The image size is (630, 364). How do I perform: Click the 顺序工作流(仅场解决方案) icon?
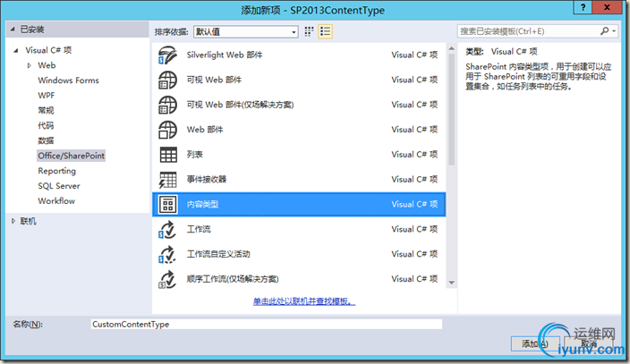[167, 279]
